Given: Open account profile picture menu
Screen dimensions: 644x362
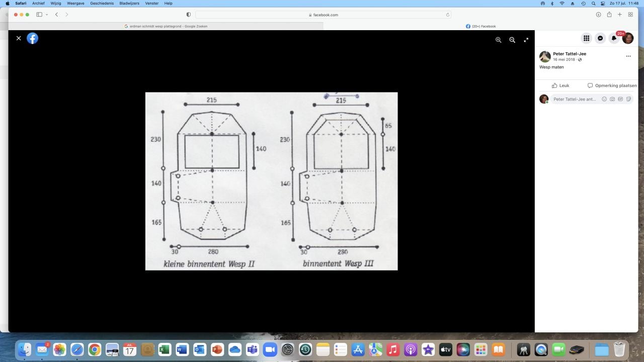Looking at the screenshot, I should point(628,38).
